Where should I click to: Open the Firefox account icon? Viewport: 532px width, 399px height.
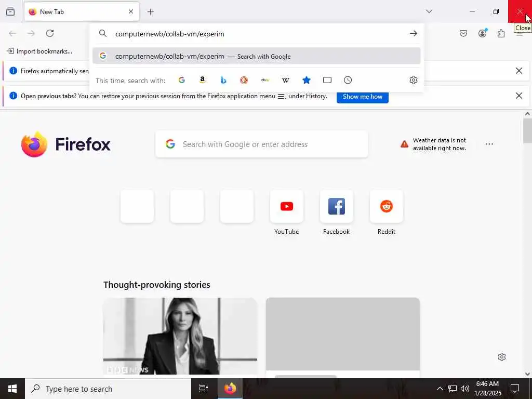(x=483, y=33)
